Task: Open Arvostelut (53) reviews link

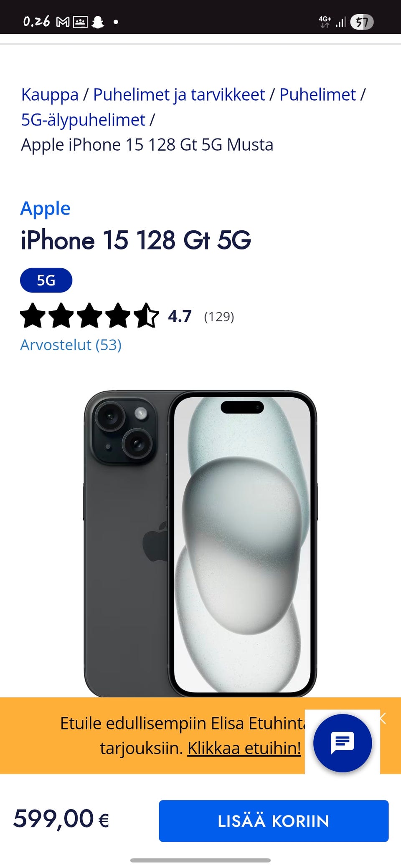Action: tap(71, 345)
